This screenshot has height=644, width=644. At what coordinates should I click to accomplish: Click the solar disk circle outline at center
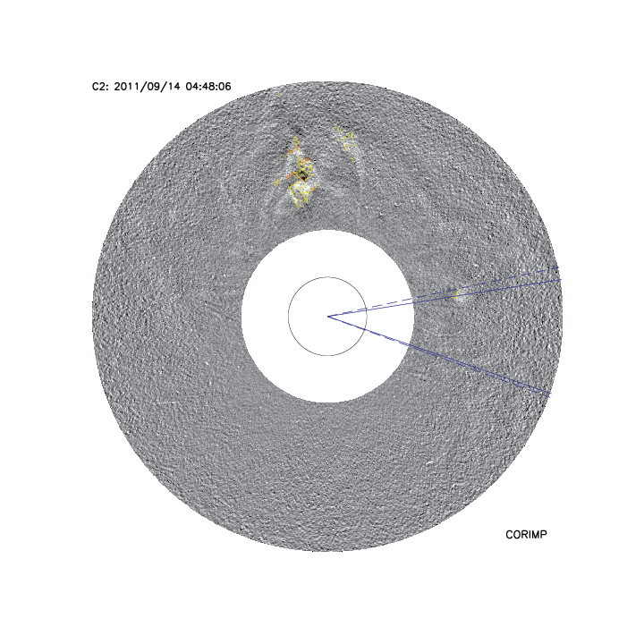[327, 317]
